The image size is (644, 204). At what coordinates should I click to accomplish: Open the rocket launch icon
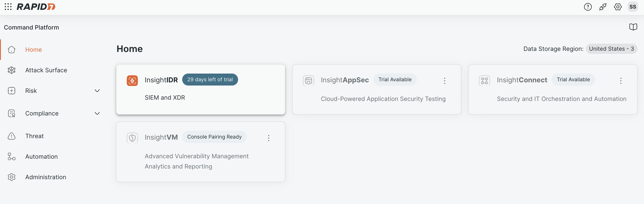coord(602,7)
